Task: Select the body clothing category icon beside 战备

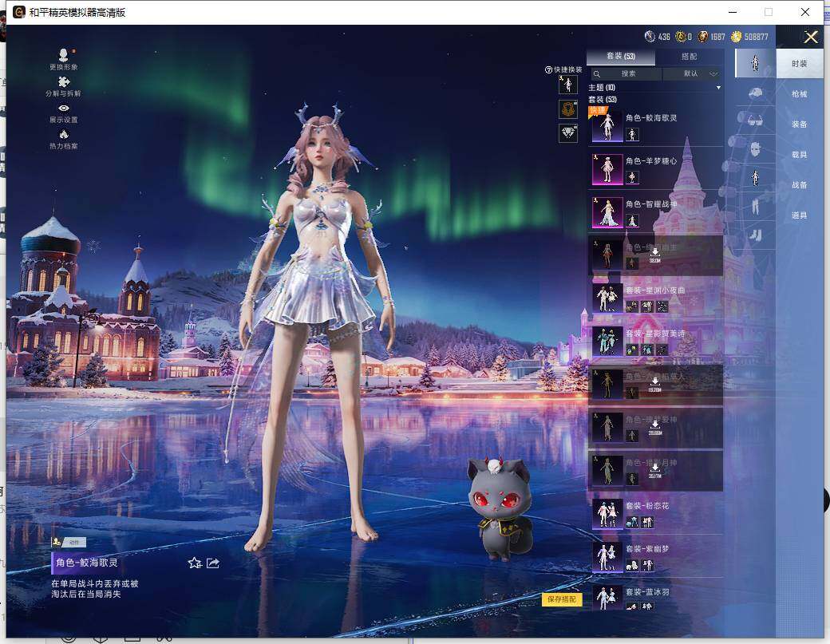Action: point(755,178)
